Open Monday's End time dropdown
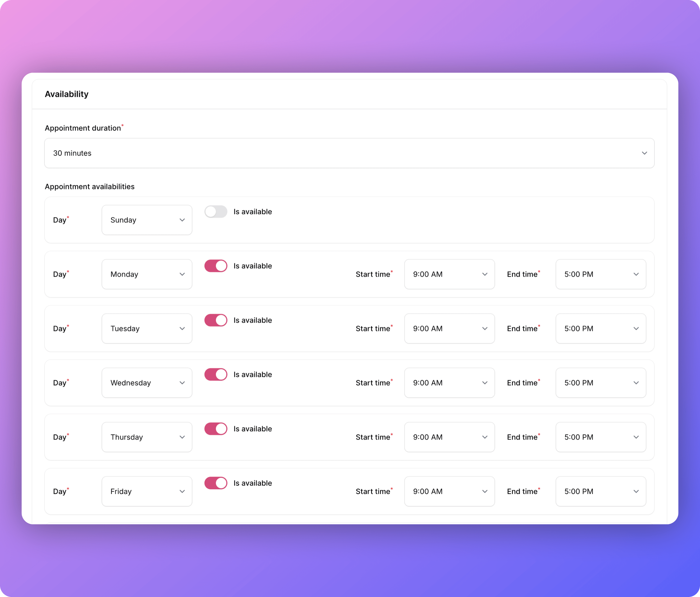Viewport: 700px width, 597px height. (x=601, y=274)
